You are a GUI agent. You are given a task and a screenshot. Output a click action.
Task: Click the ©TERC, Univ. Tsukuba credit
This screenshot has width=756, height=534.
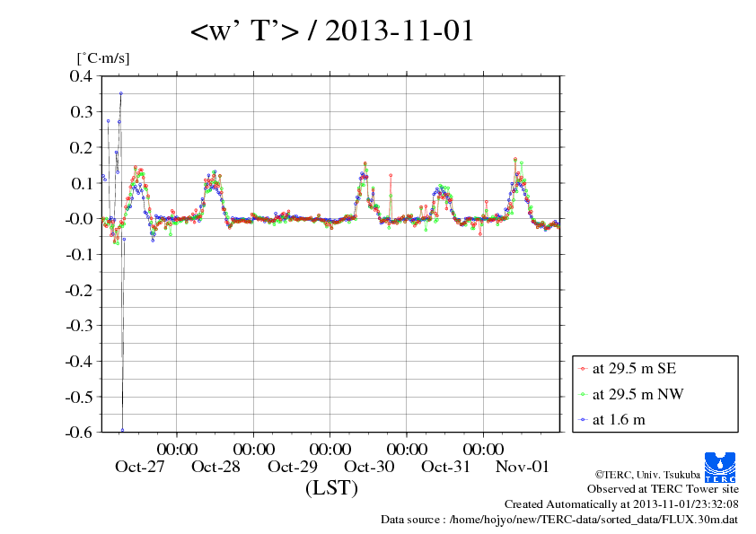[647, 475]
